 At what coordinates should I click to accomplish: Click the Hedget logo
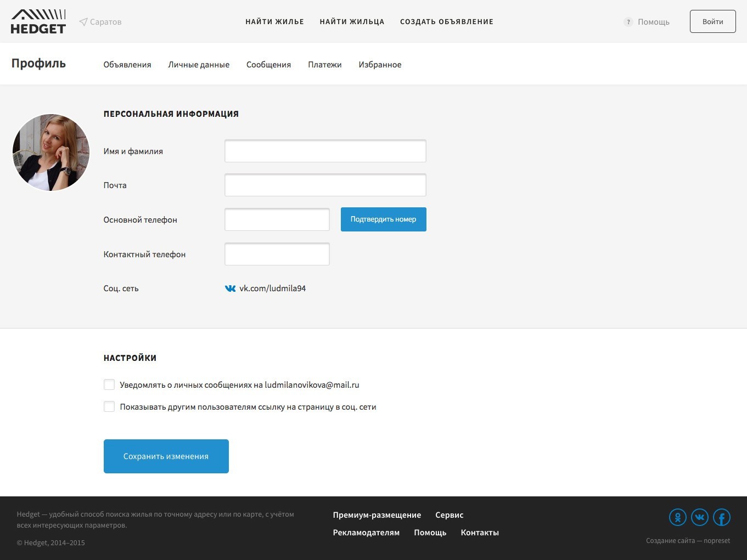coord(38,22)
